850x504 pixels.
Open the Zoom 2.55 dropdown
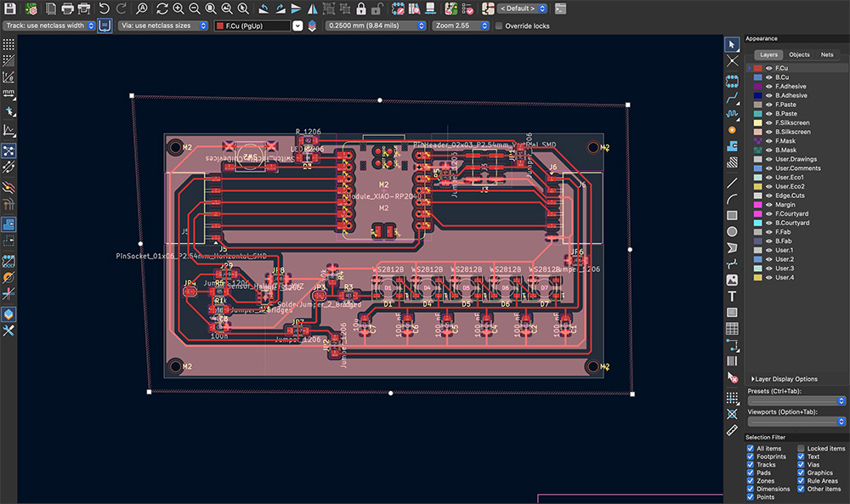click(x=461, y=25)
